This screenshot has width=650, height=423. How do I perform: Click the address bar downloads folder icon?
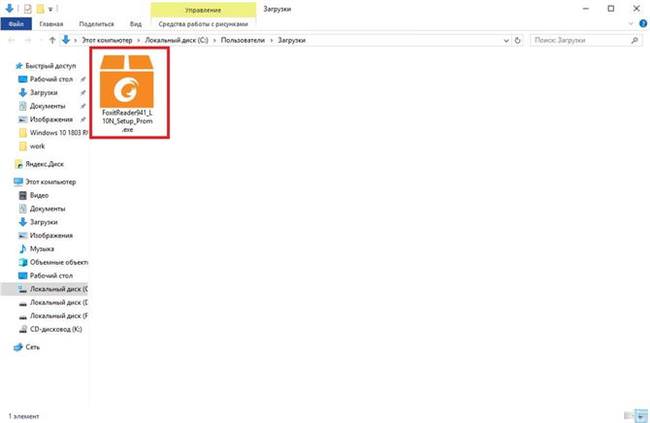coord(65,40)
